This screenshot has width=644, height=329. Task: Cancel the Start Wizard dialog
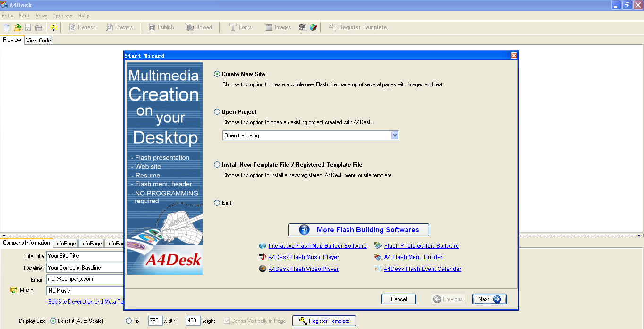398,299
